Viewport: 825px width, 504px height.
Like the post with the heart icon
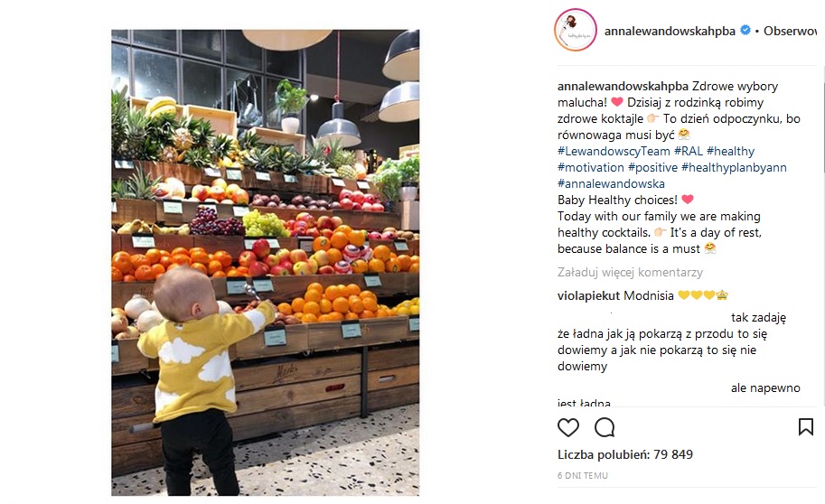click(x=568, y=428)
